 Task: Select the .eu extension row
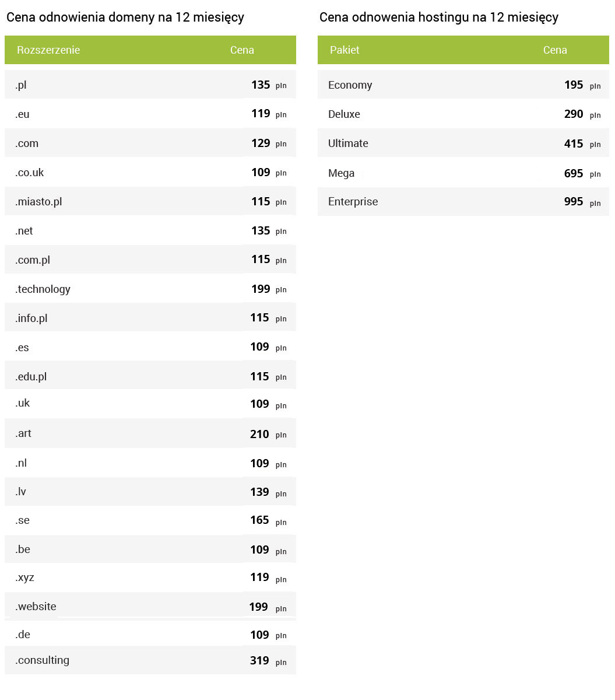[150, 114]
